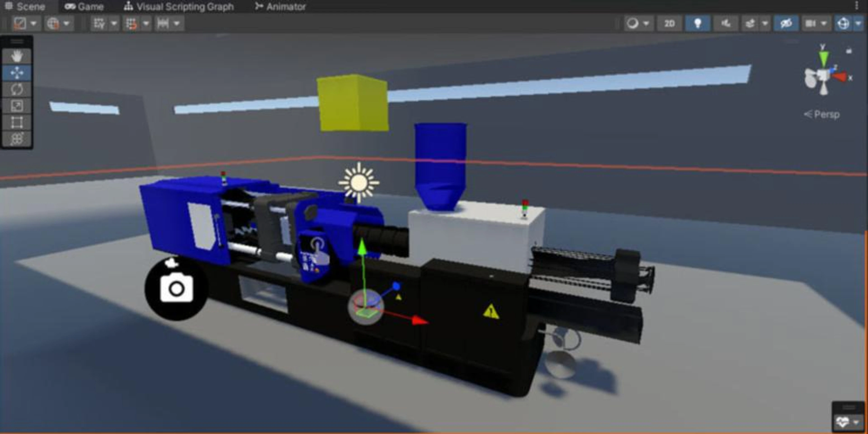Click the Tools overlay drag handle
Screen dimensions: 868x434
tap(17, 41)
